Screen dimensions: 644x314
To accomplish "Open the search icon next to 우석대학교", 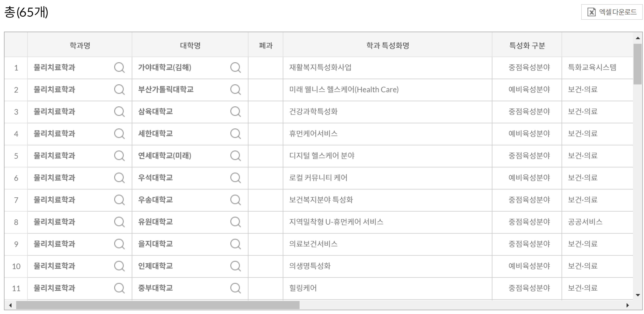I will tap(235, 178).
